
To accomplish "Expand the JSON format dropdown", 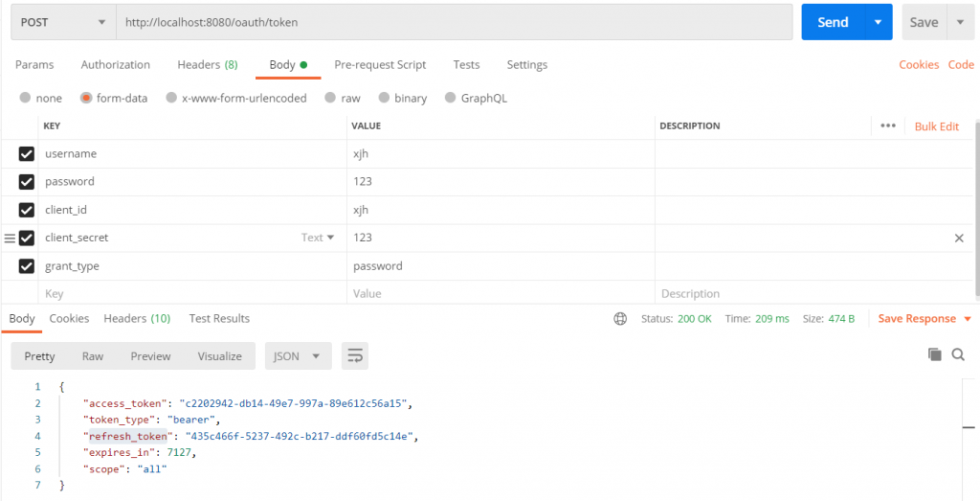I will (x=298, y=356).
